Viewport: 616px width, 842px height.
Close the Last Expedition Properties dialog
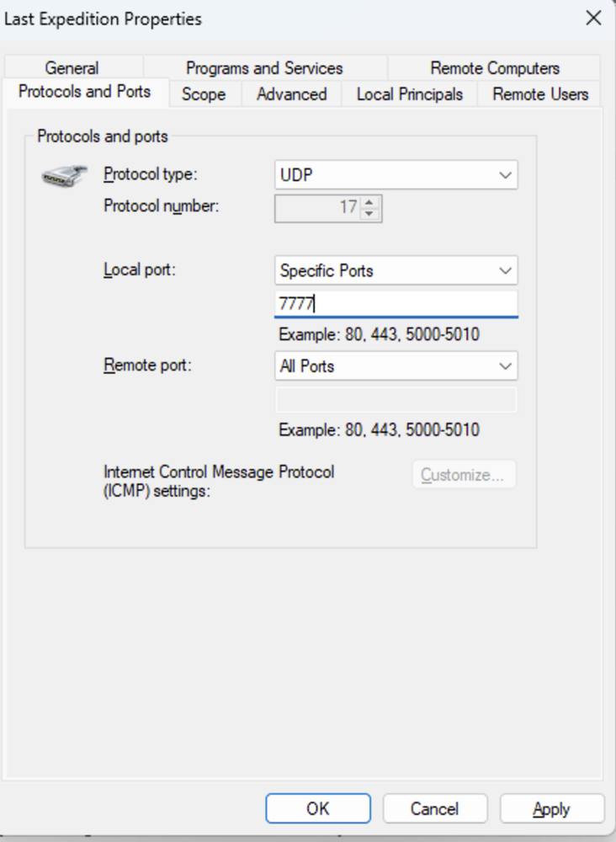593,19
